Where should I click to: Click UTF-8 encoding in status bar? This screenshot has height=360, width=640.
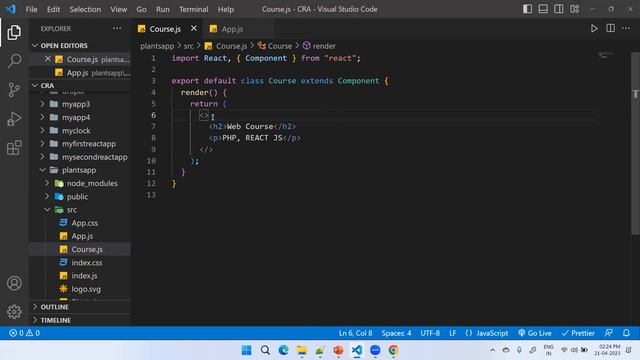click(430, 333)
